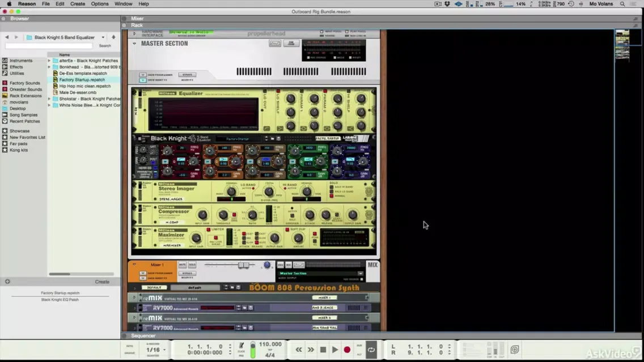Expand the White Noise Bleed folder
644x362 pixels.
point(49,105)
